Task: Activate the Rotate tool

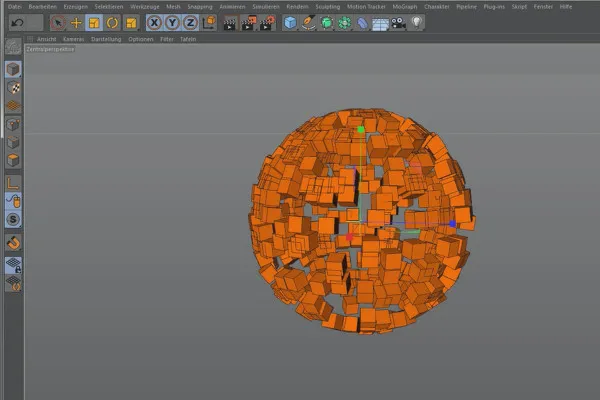Action: (x=112, y=23)
